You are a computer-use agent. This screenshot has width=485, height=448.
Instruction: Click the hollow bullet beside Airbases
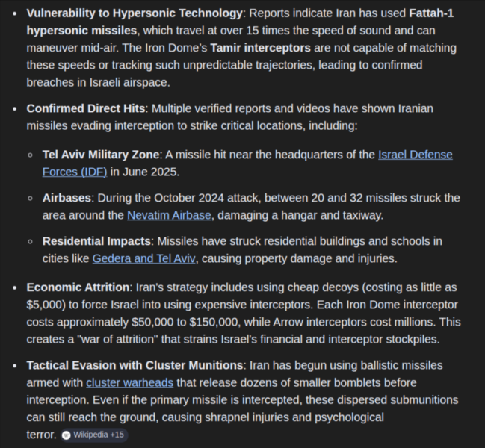point(31,198)
